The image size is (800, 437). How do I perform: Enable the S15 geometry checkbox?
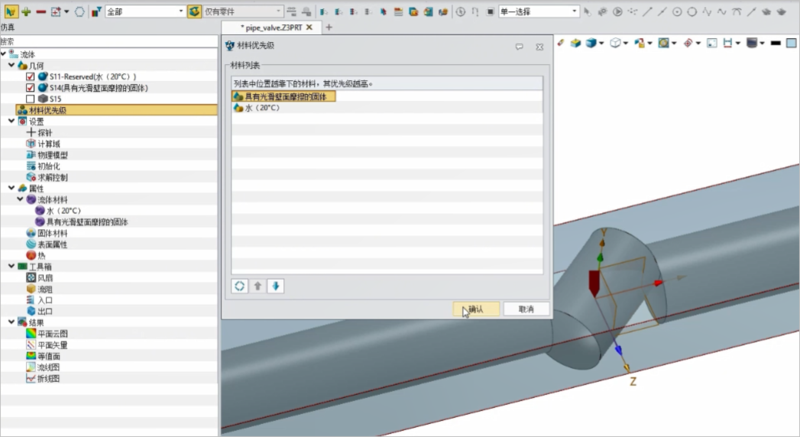point(30,99)
